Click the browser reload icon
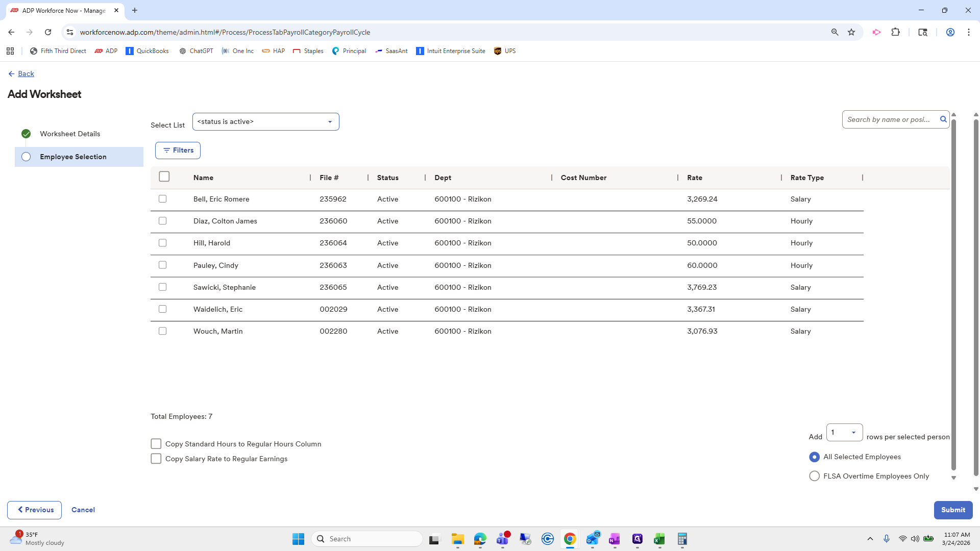 (x=48, y=32)
